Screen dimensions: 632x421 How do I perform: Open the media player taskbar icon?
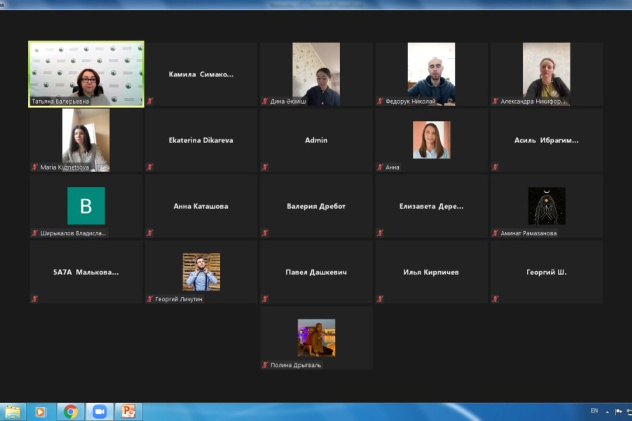pyautogui.click(x=41, y=411)
